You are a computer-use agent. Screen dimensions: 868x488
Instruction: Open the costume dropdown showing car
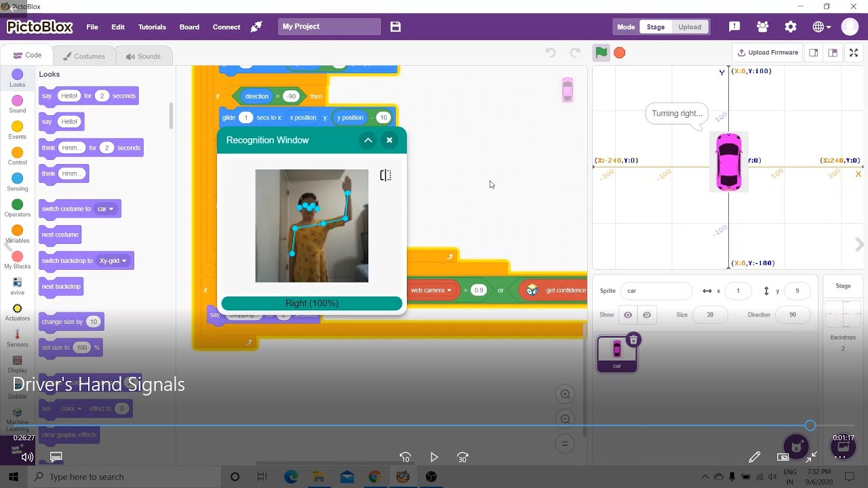tap(106, 209)
